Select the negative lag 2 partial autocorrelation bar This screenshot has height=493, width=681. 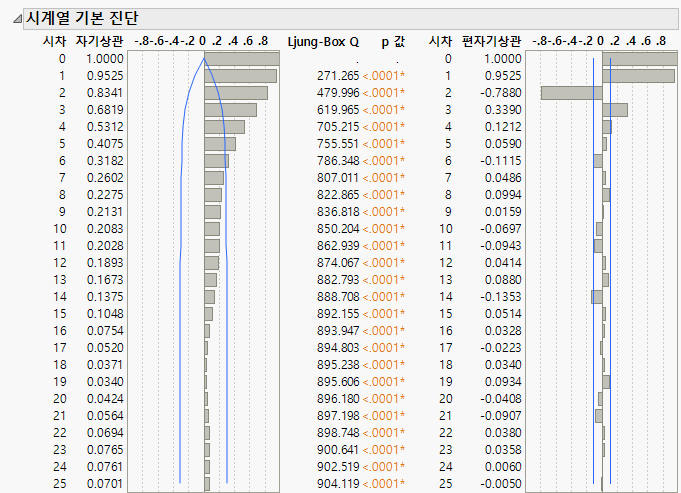tap(570, 93)
